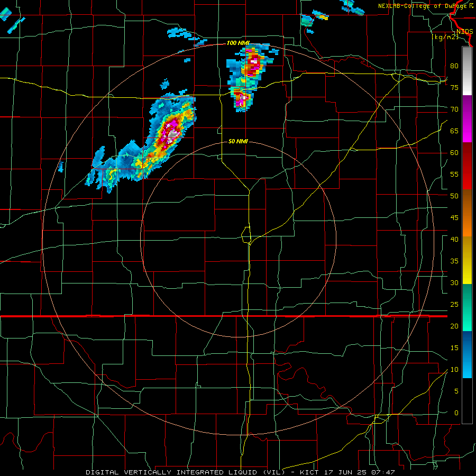Pick the orange segment of the VIL legend

(x=467, y=225)
